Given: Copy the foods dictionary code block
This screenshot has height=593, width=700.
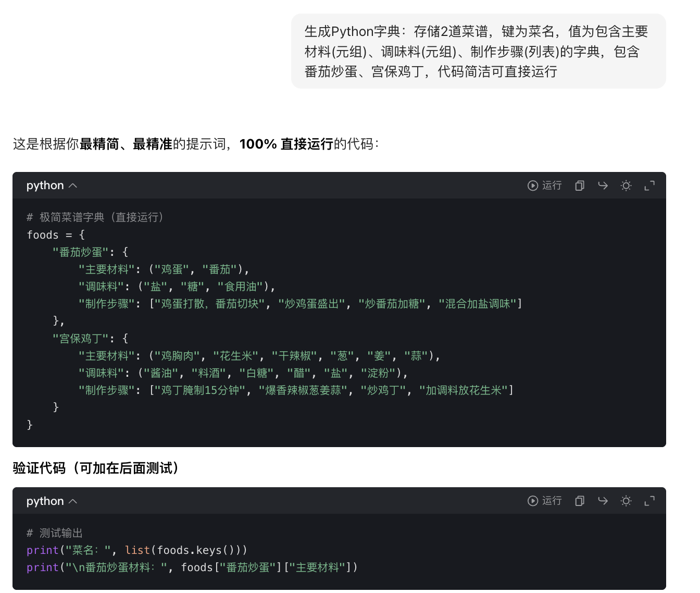Looking at the screenshot, I should click(579, 186).
